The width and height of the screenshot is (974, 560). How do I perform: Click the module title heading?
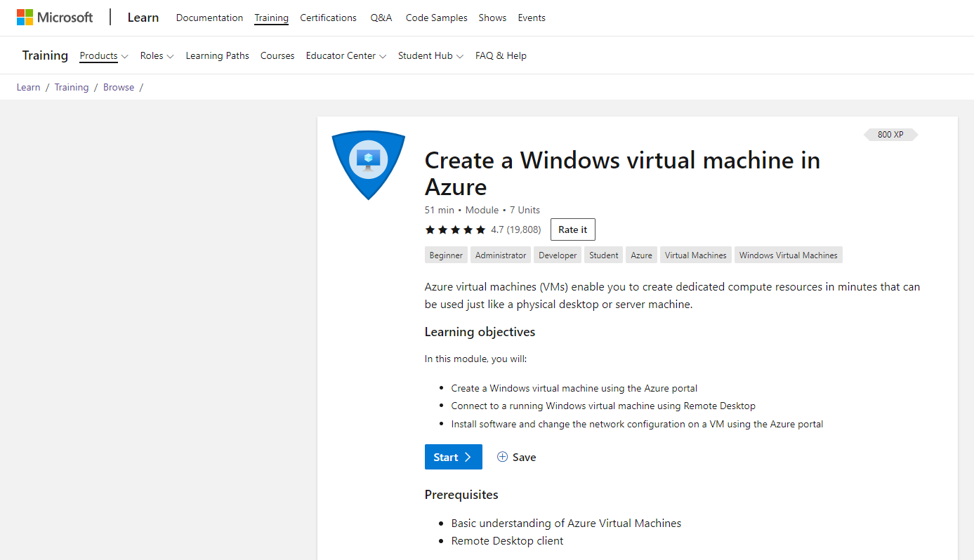[622, 173]
